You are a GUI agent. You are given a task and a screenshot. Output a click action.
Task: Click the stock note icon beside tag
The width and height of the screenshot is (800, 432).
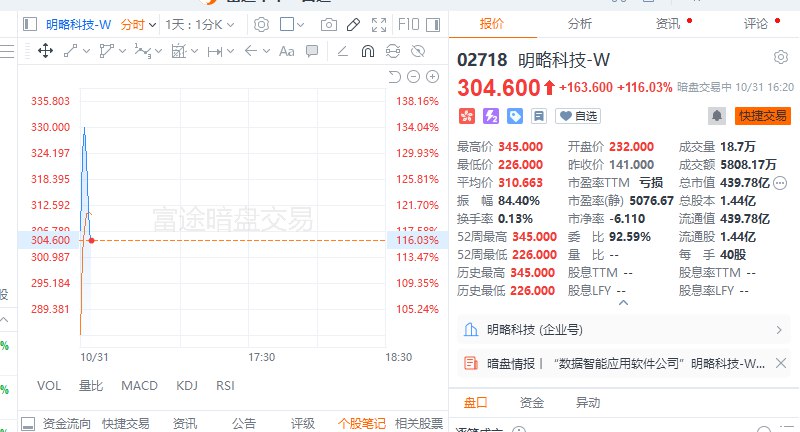point(538,116)
